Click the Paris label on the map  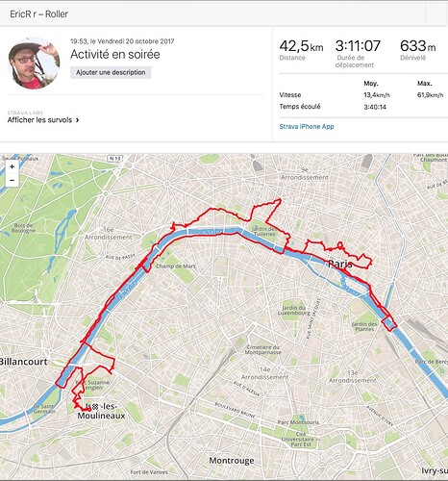click(340, 265)
